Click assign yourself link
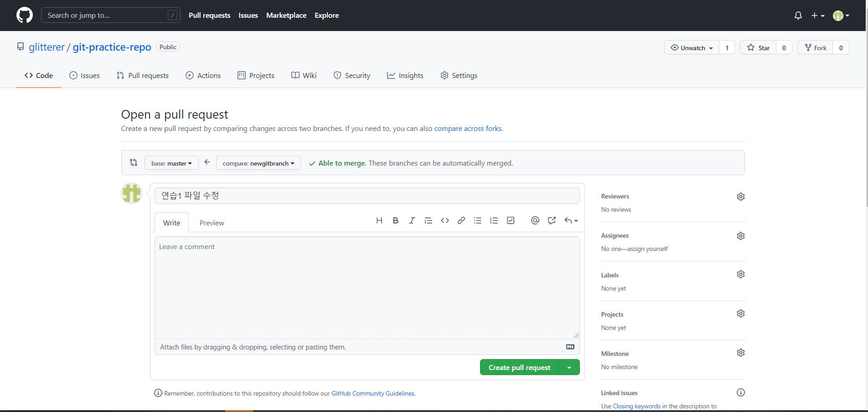This screenshot has height=412, width=868. [x=647, y=249]
